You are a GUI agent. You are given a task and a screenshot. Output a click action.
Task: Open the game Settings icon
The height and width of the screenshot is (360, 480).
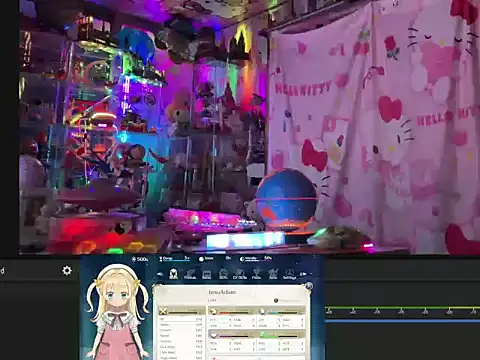point(289,274)
